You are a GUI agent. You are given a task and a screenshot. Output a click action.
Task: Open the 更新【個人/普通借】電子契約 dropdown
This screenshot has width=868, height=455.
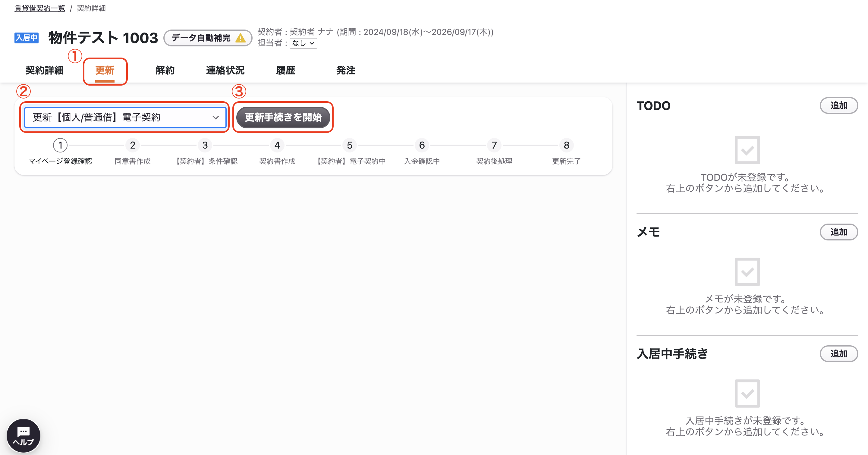(x=125, y=117)
